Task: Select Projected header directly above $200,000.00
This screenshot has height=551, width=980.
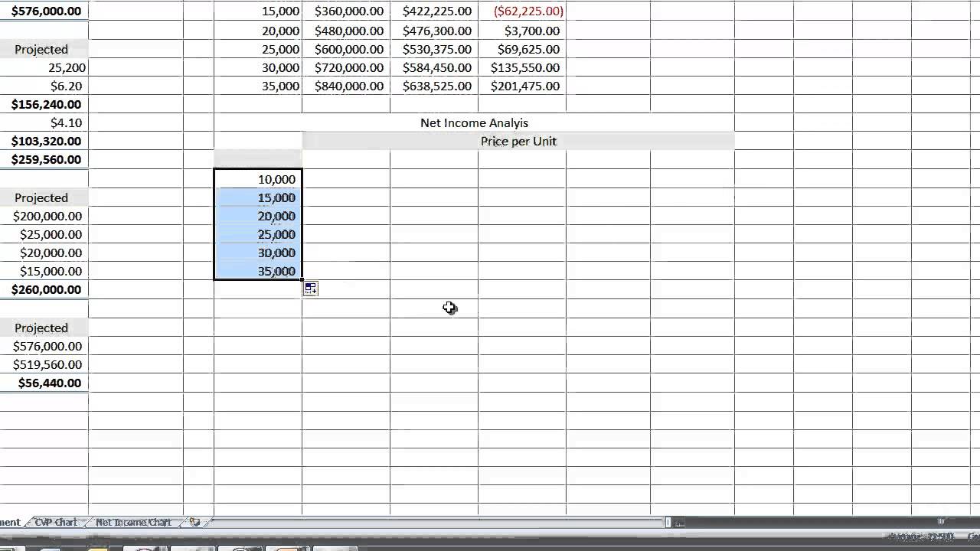Action: 44,197
